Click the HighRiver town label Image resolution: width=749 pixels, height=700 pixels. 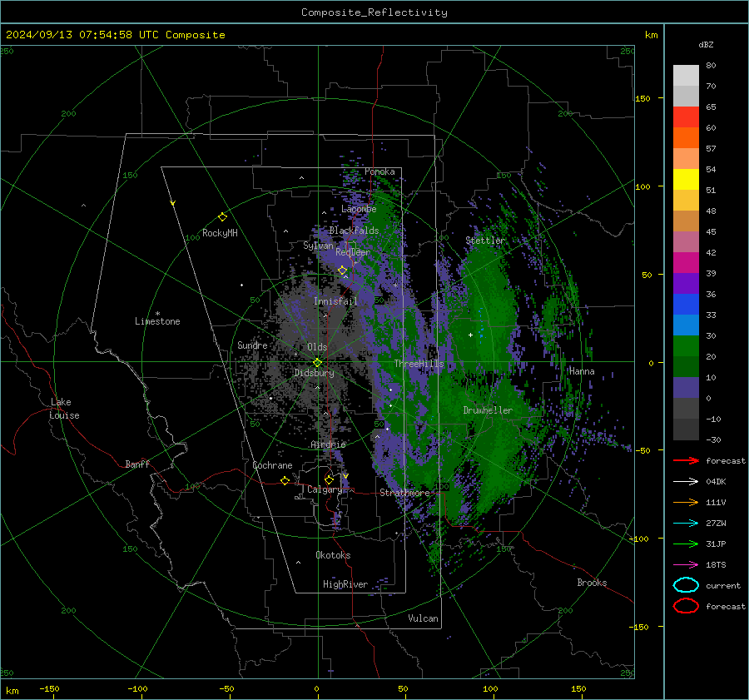pyautogui.click(x=345, y=584)
